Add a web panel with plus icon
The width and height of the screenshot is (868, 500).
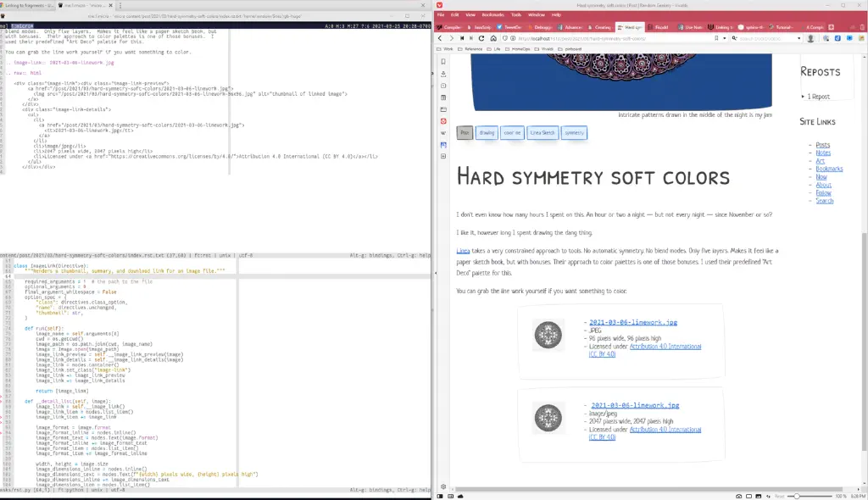442,156
